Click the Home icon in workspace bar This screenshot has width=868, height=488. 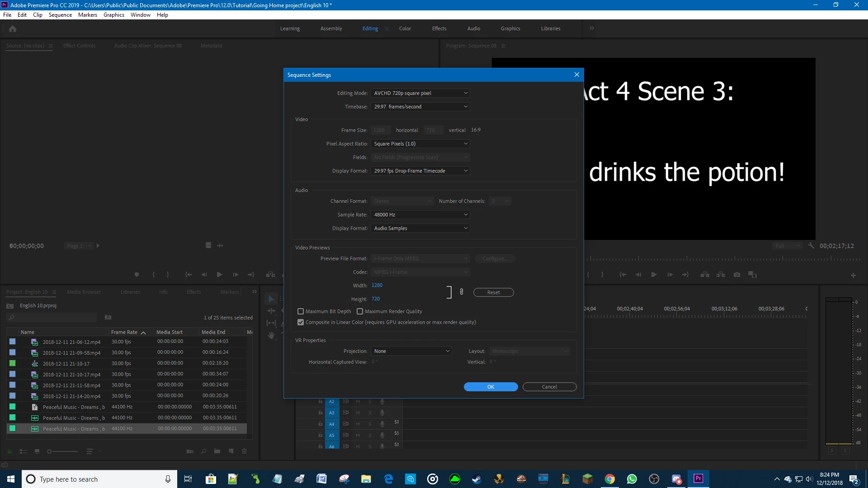coord(13,29)
